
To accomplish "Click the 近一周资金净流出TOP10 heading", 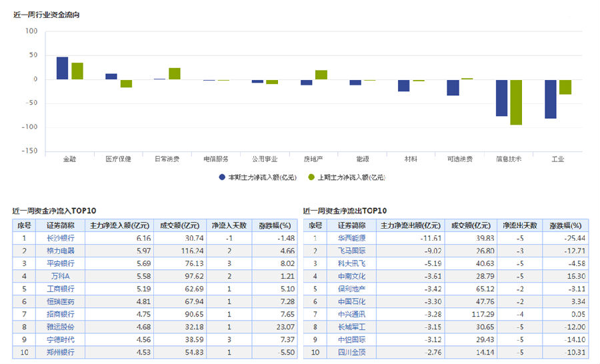I will [x=345, y=211].
